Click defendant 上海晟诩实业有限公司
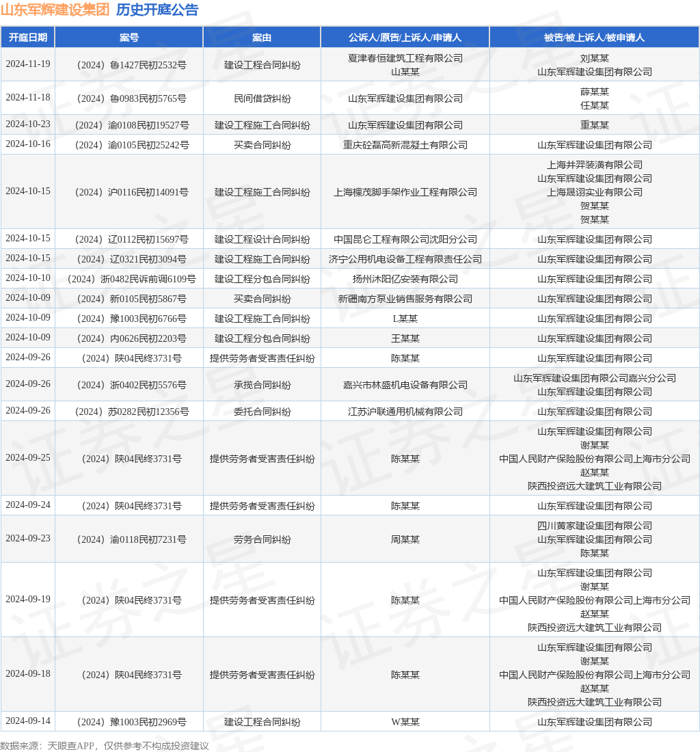 (595, 192)
